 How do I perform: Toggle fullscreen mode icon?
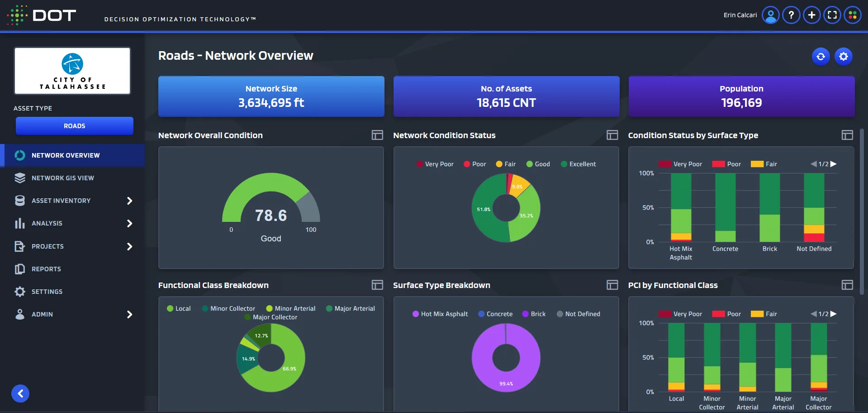(x=832, y=15)
